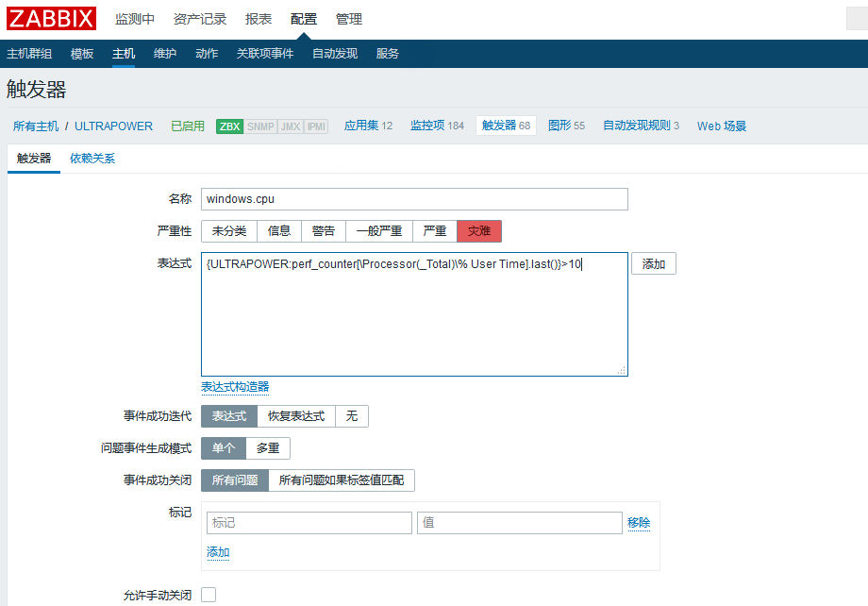Go to 模板 submenu
The height and width of the screenshot is (606, 868).
click(x=82, y=54)
